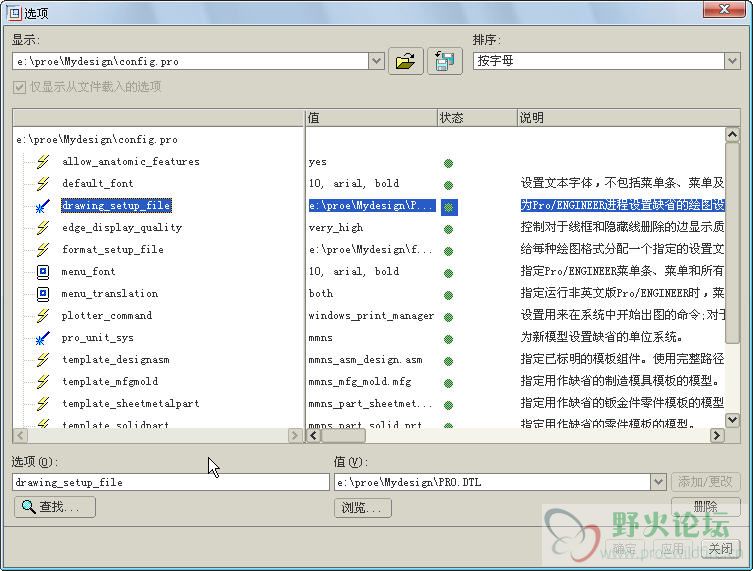Click the 浏览 browse button

tap(363, 508)
